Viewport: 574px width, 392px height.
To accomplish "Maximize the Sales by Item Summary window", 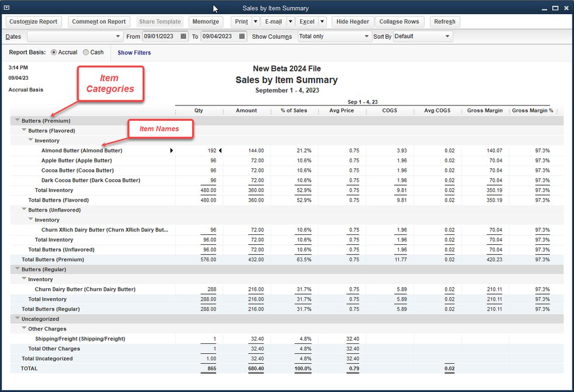I will (x=555, y=8).
